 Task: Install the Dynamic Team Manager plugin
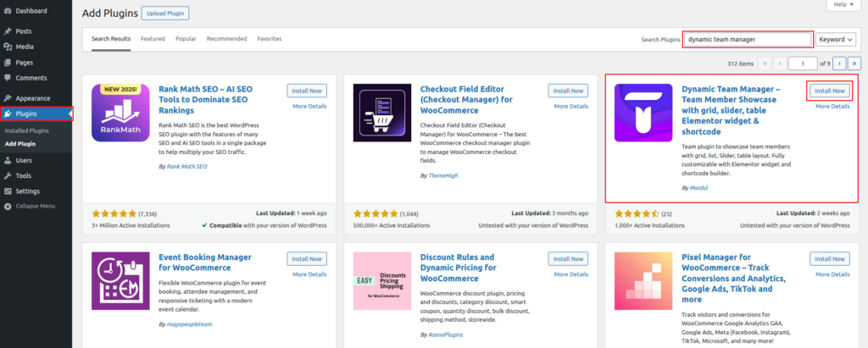(x=828, y=91)
